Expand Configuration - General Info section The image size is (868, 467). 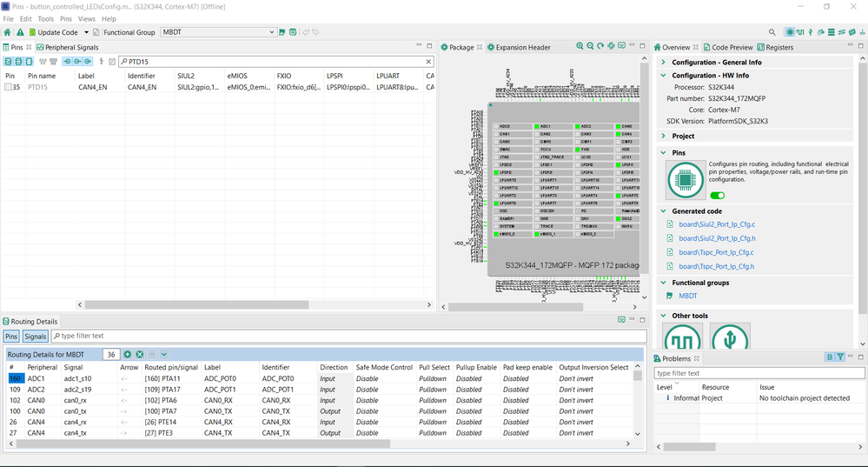click(x=663, y=62)
